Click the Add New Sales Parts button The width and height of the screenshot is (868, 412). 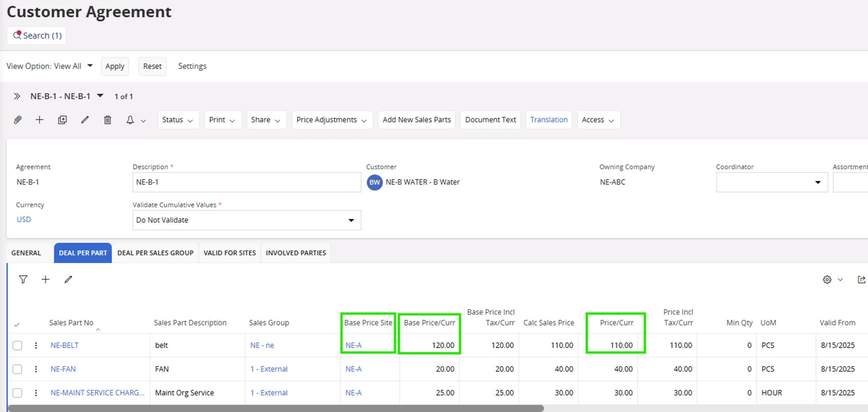[417, 120]
